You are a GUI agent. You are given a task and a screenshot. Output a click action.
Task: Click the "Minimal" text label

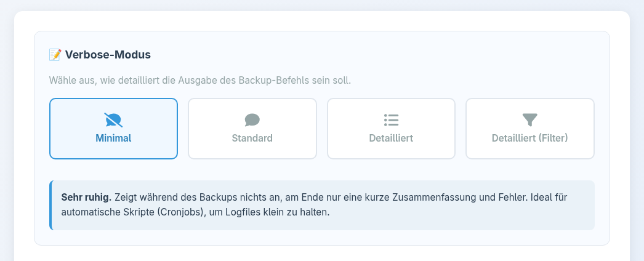pos(113,138)
